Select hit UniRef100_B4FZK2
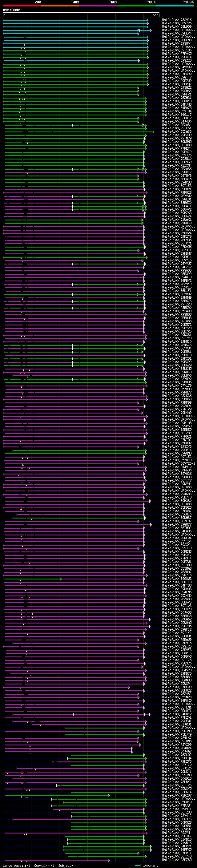Image resolution: width=197 pixels, height=868 pixels. click(x=177, y=267)
